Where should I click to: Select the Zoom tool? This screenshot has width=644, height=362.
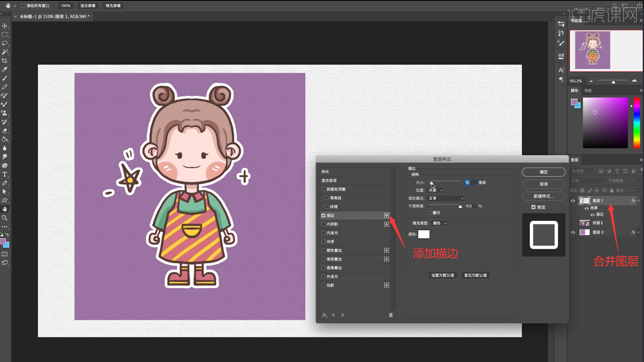[5, 218]
